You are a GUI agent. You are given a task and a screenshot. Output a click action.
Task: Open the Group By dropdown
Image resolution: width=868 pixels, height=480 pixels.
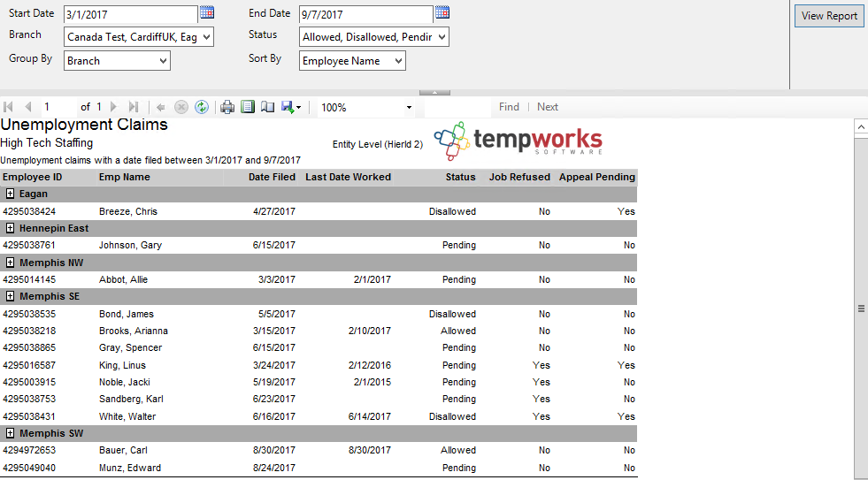(118, 61)
